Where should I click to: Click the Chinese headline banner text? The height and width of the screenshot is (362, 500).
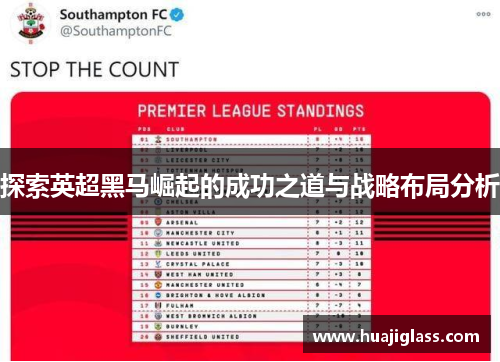point(250,185)
